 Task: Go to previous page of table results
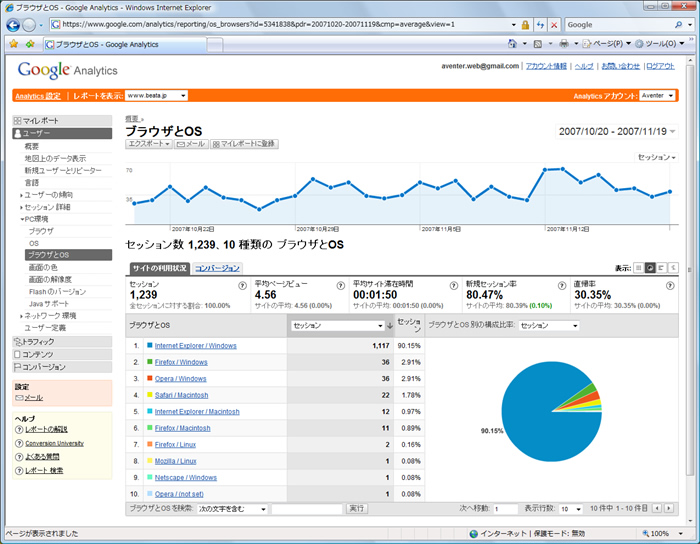[x=657, y=508]
